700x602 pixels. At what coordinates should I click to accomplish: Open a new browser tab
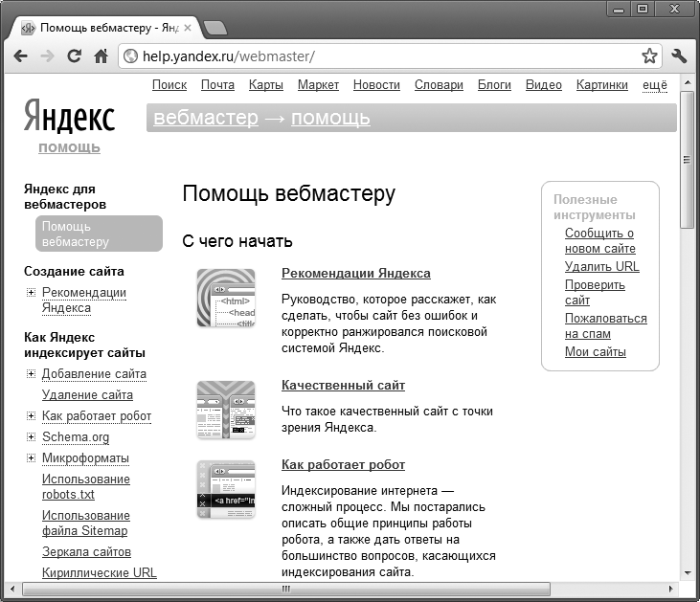coord(215,28)
